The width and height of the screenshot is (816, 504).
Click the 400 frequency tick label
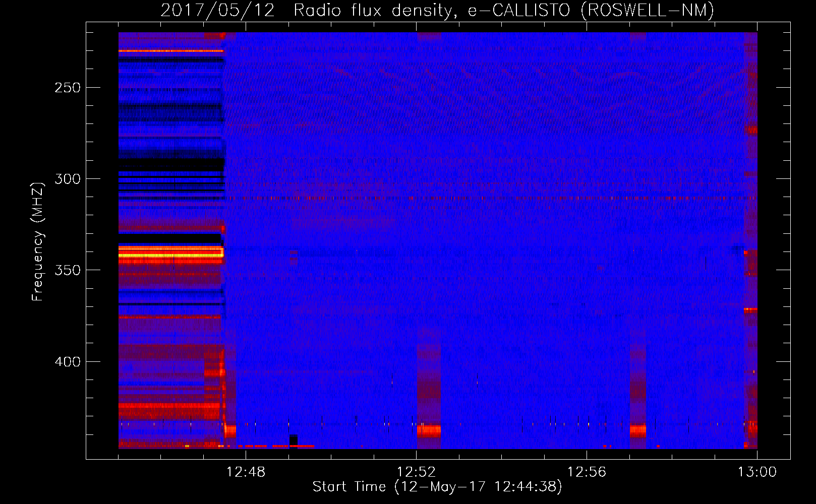(x=67, y=362)
